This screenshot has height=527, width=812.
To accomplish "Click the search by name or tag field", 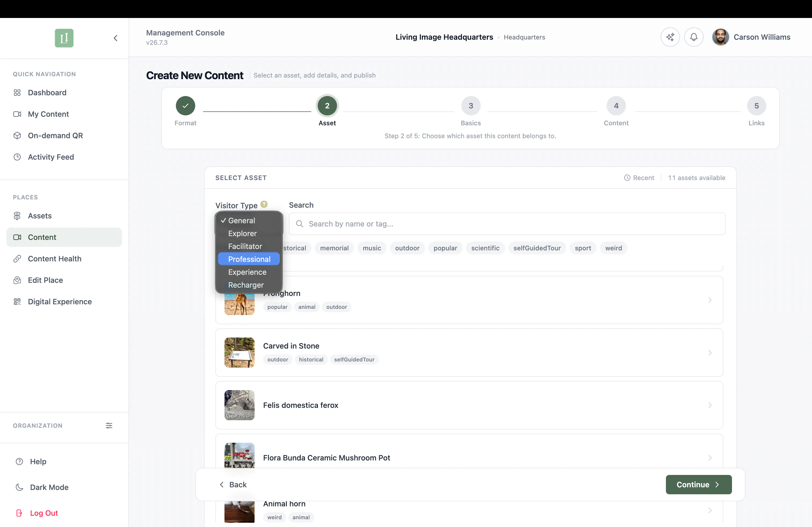I will 507,224.
